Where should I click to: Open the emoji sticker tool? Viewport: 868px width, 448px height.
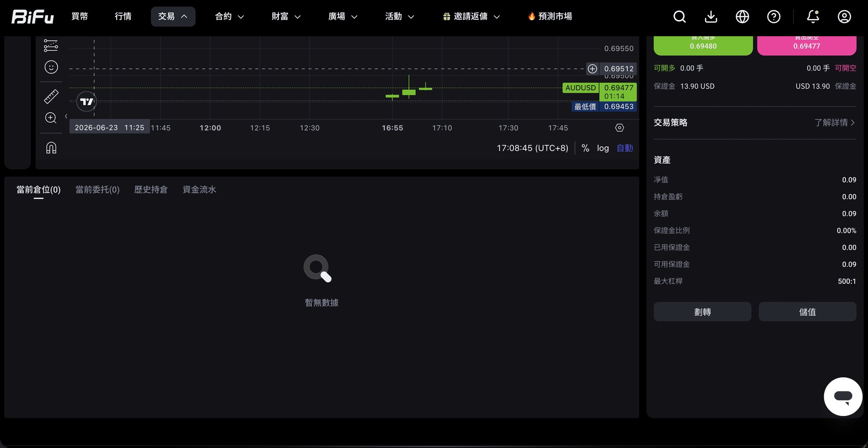coord(51,67)
